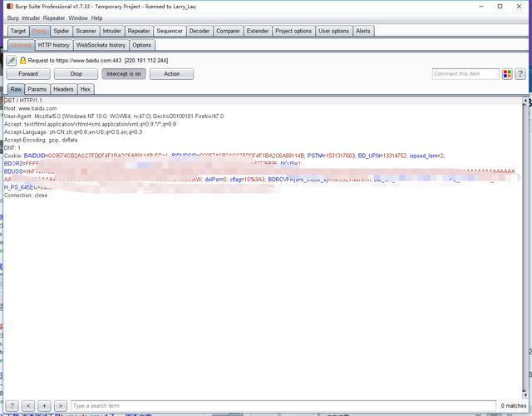Open the Alerts tab

(363, 31)
